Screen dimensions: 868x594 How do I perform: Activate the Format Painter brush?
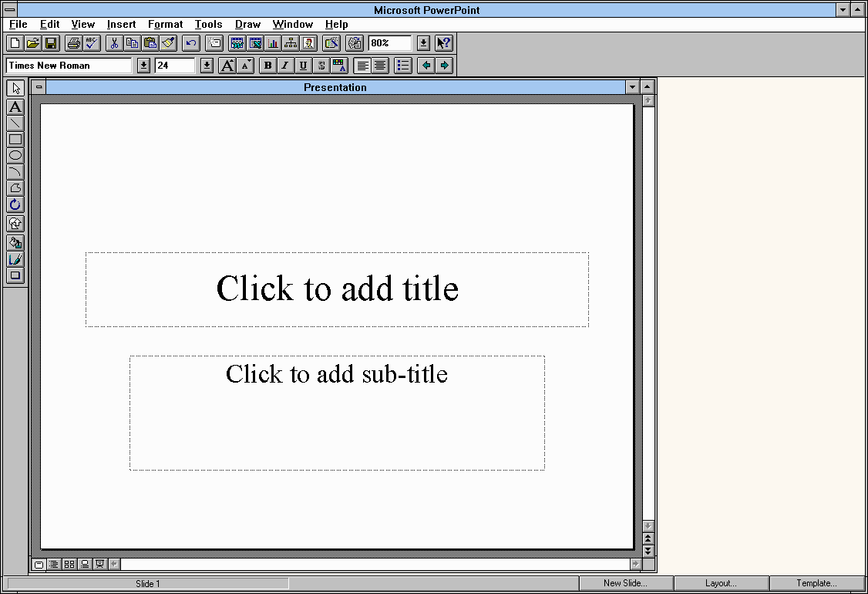pyautogui.click(x=168, y=42)
